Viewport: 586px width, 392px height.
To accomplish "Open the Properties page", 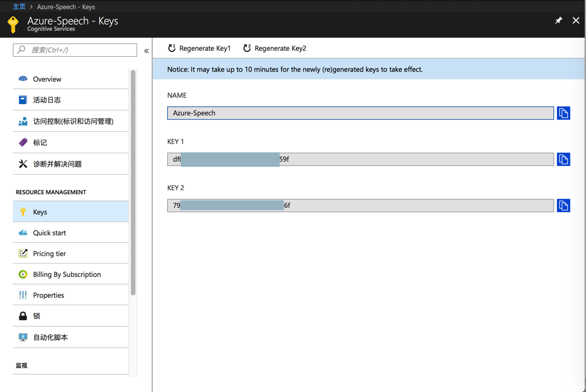I will point(48,295).
